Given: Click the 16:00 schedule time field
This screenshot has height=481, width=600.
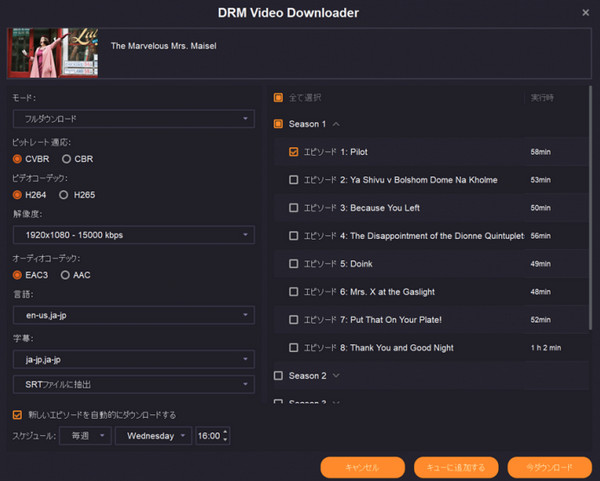Looking at the screenshot, I should point(209,436).
